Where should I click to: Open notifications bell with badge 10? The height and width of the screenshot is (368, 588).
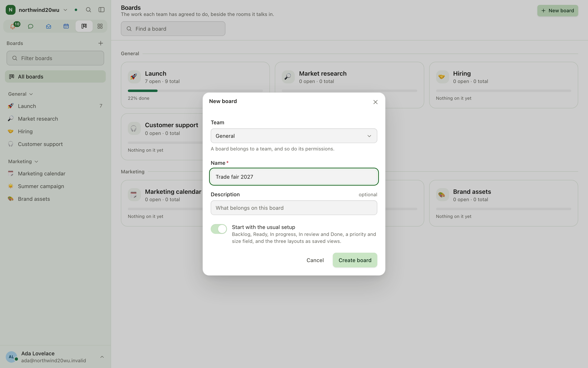(13, 26)
